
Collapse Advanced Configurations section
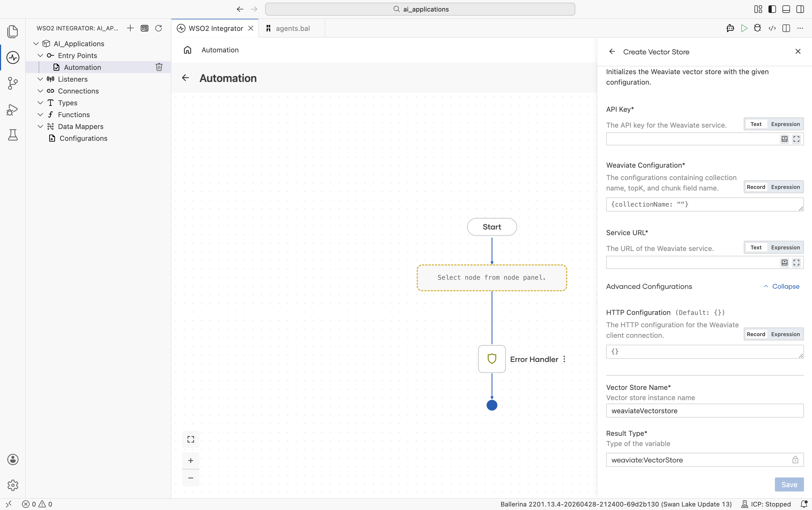pyautogui.click(x=781, y=286)
